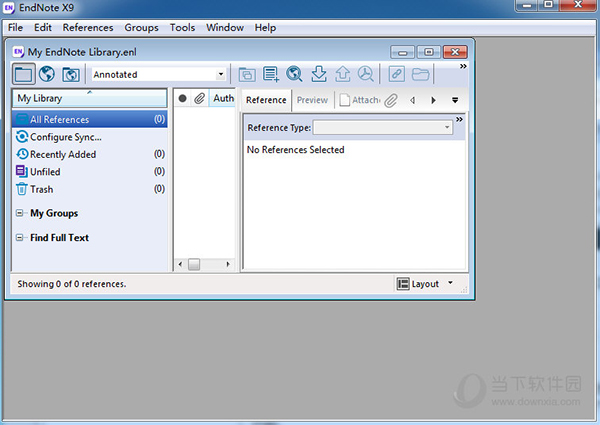600x425 pixels.
Task: Select Integrated Library & Online Search Mode icon
Action: [71, 74]
